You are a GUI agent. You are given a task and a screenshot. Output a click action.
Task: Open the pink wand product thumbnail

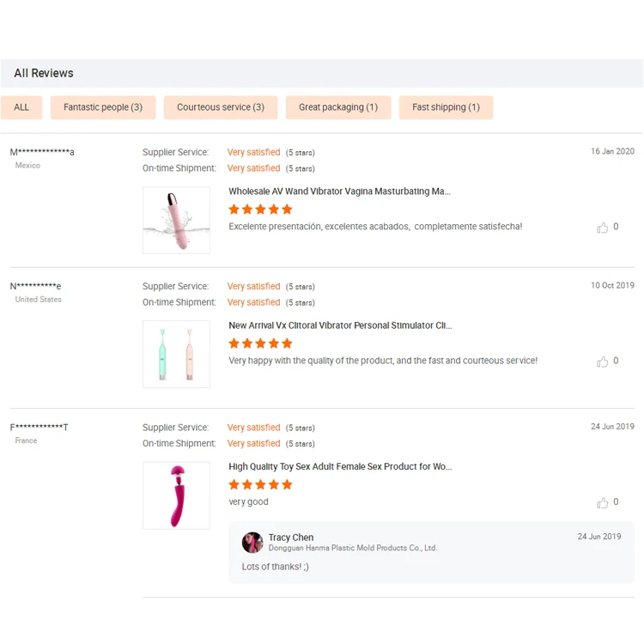176,220
